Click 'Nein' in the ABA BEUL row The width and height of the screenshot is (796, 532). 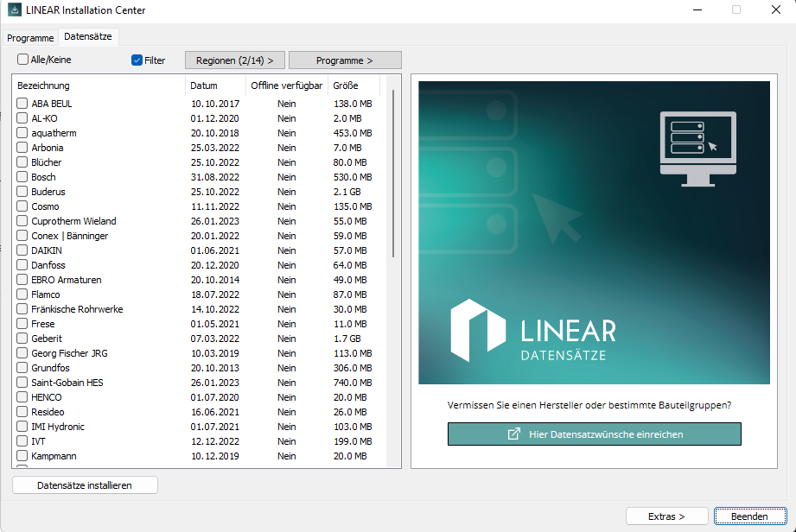(287, 104)
